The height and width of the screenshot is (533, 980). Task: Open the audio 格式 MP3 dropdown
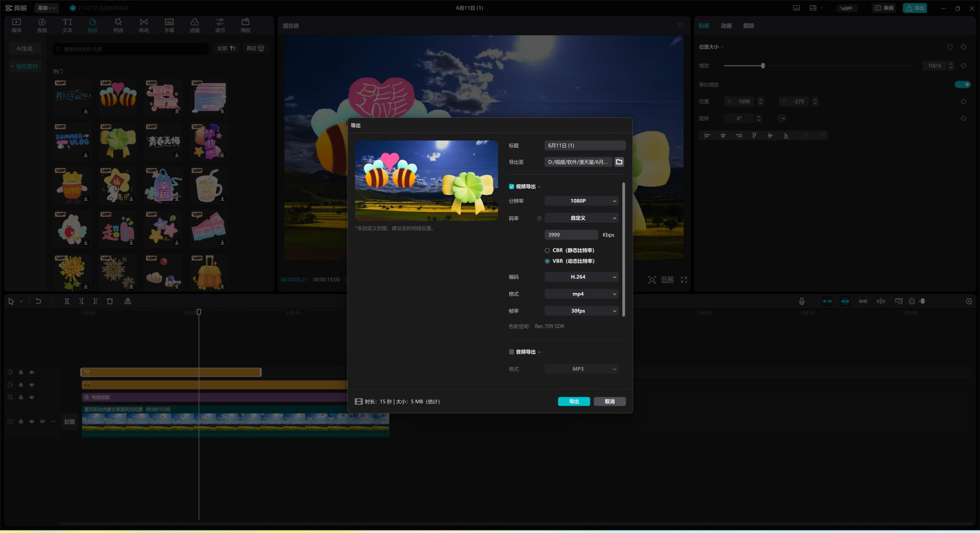click(581, 369)
